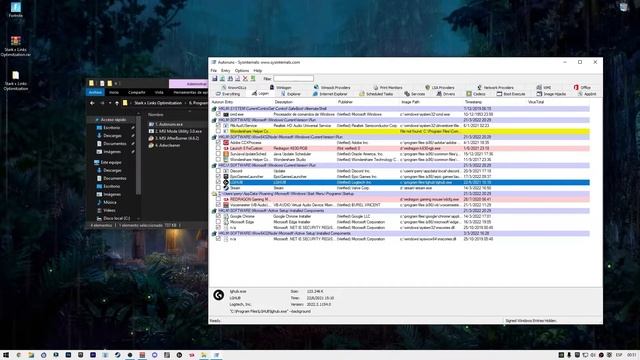Open the Options menu in Autoruns
640x360 pixels.
click(x=242, y=71)
